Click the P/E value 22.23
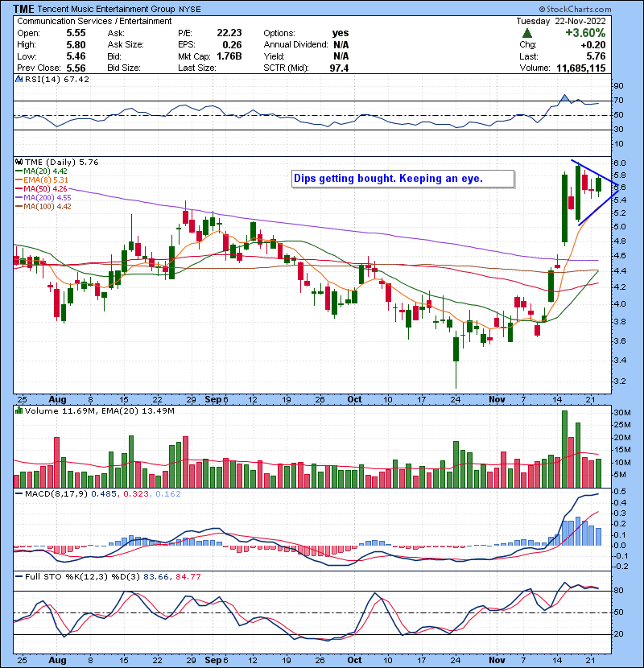This screenshot has width=644, height=668. click(x=229, y=33)
